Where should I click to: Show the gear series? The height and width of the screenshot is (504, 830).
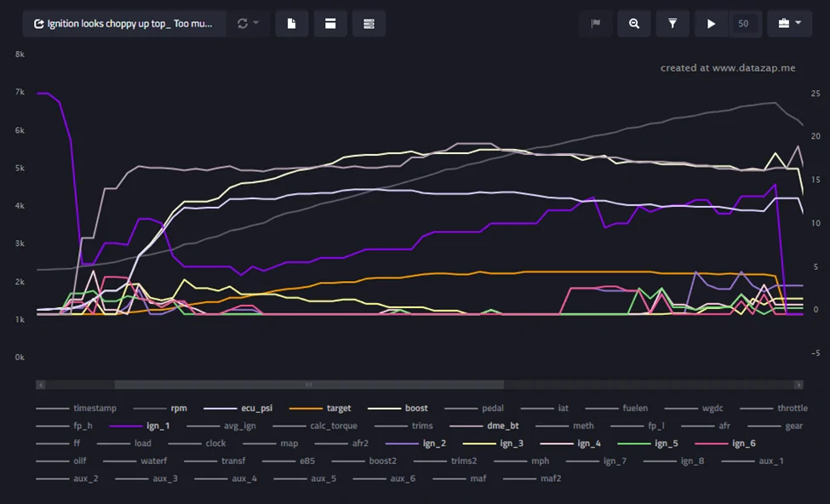[775, 426]
